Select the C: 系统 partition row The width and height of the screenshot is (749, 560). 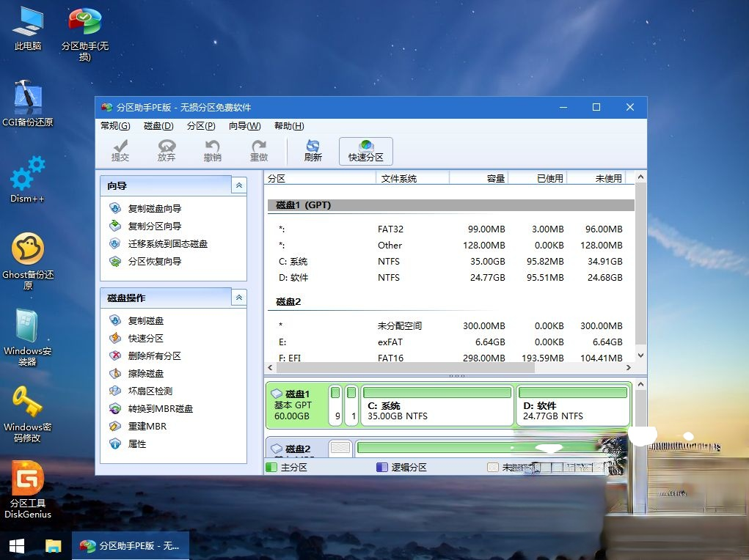(450, 262)
